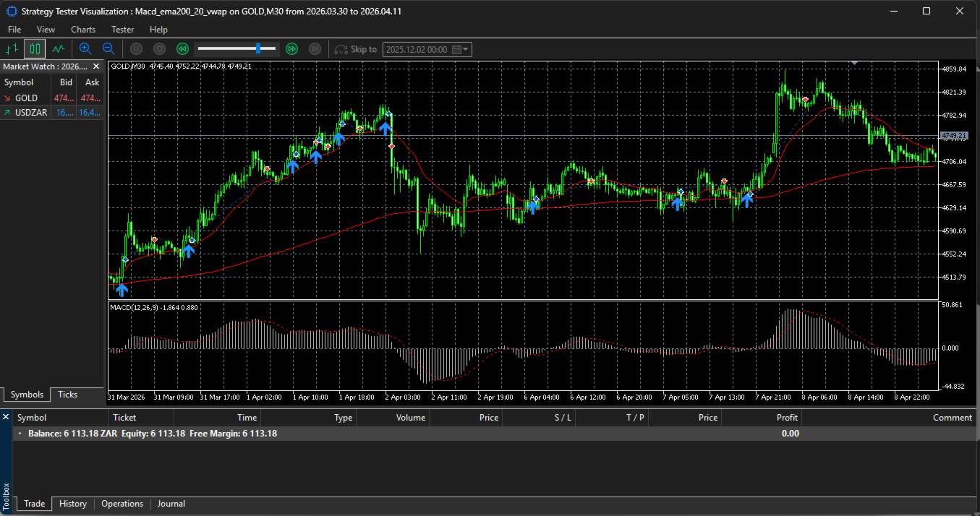Close the Market Watch panel
Screen dimensions: 980x516
[96, 66]
